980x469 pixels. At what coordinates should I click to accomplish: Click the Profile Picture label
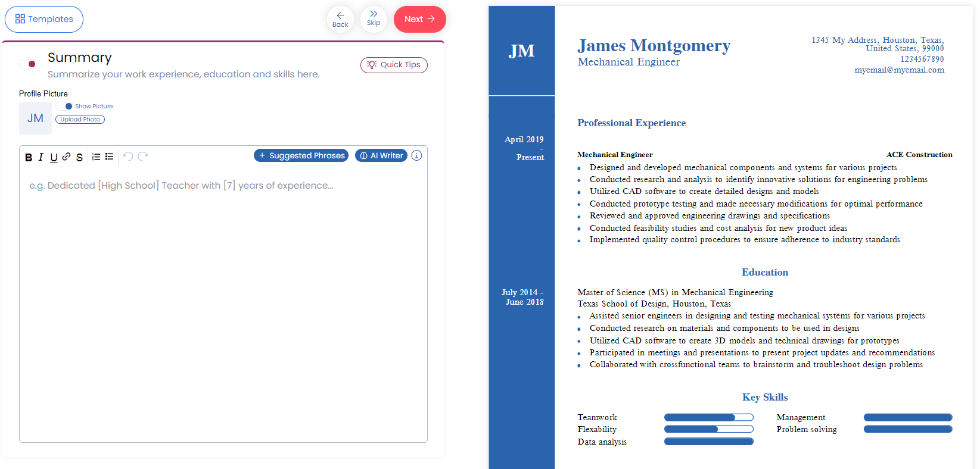coord(43,93)
